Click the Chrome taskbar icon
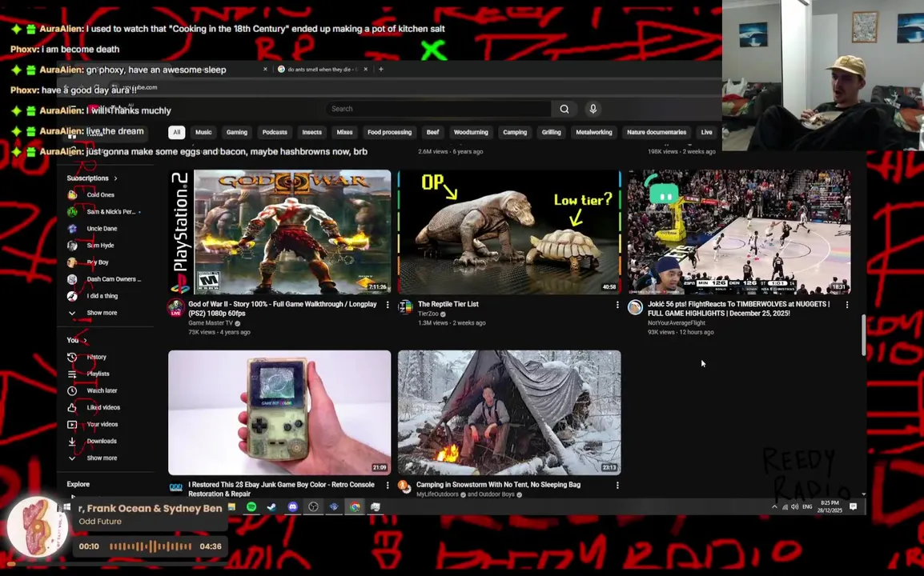 tap(355, 507)
